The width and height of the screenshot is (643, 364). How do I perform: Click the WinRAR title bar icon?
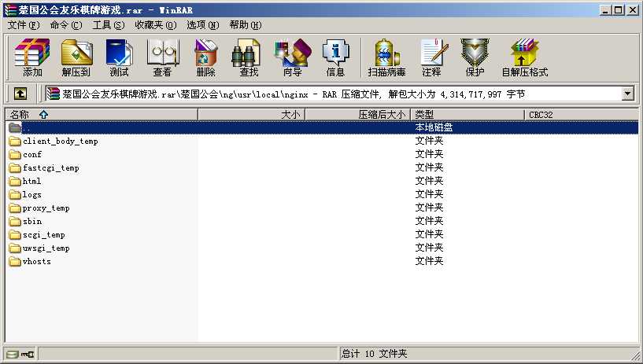10,9
